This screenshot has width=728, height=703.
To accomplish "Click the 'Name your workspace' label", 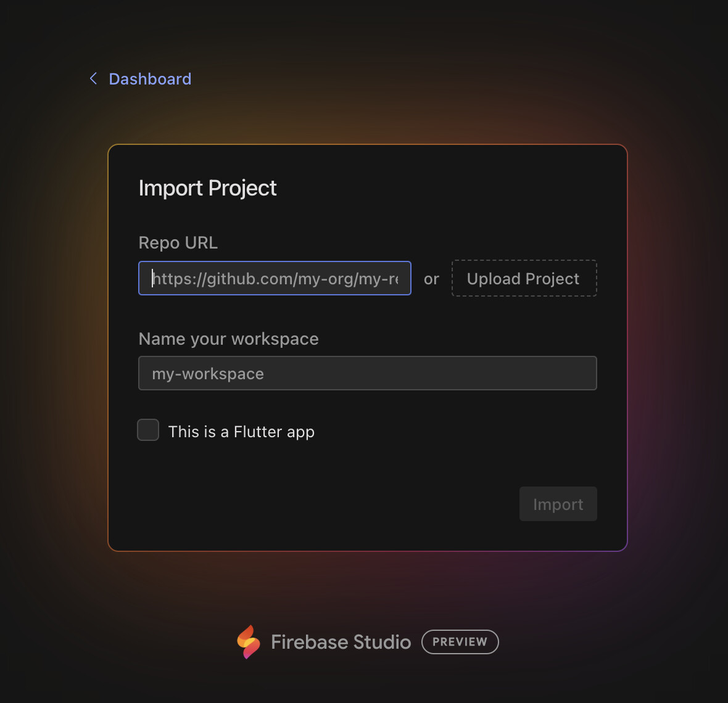I will (228, 339).
